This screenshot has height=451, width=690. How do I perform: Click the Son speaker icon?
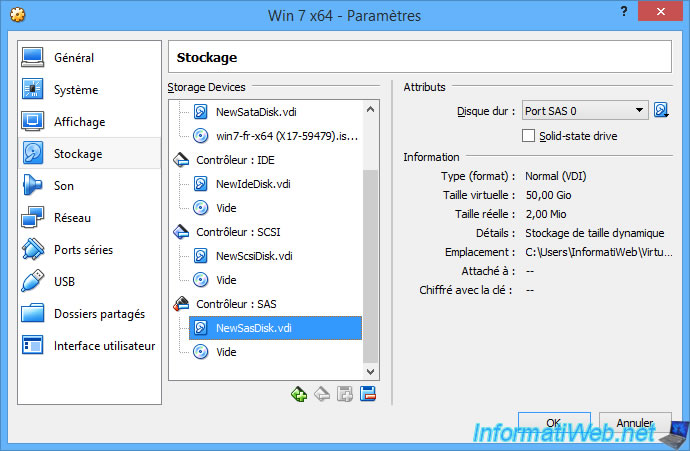tap(33, 185)
